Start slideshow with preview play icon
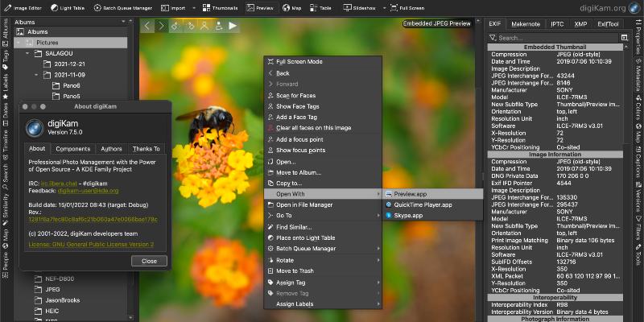644x322 pixels. 233,26
